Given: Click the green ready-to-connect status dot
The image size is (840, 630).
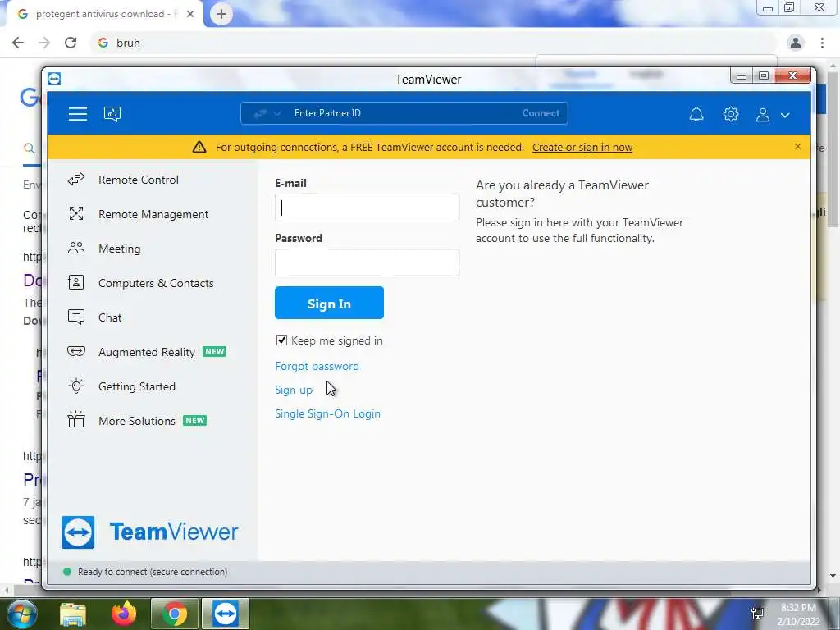Looking at the screenshot, I should click(x=67, y=572).
